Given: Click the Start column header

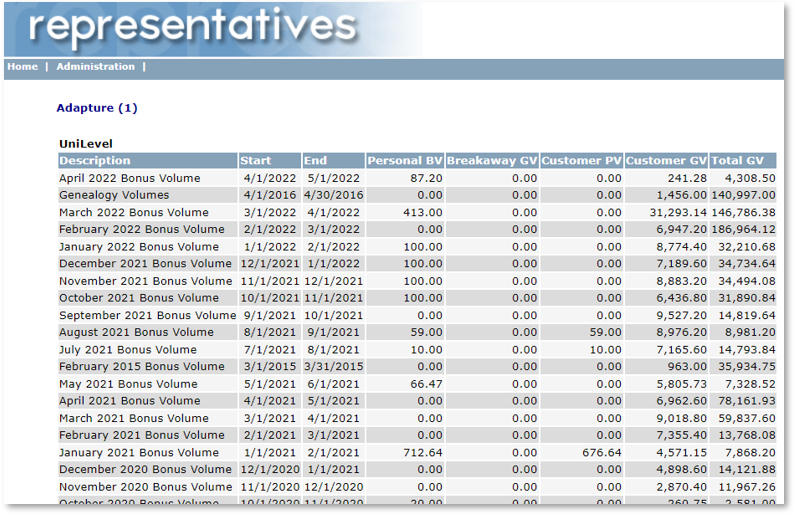Looking at the screenshot, I should 255,161.
